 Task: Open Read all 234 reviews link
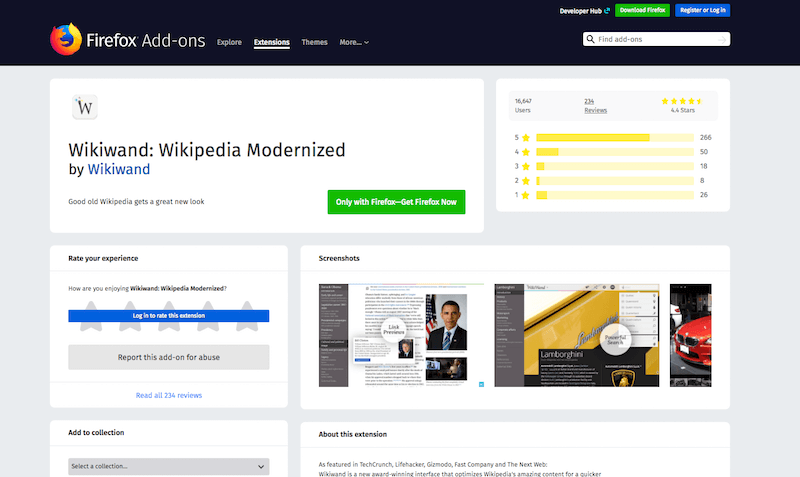[169, 395]
